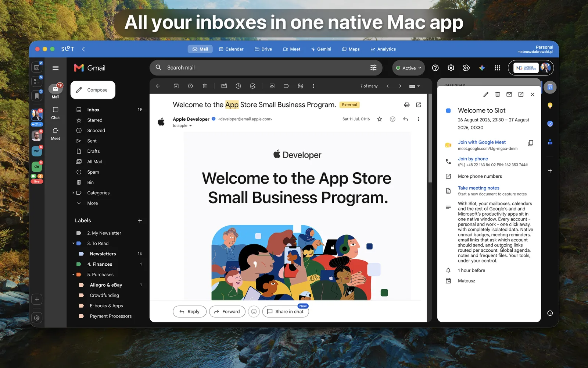This screenshot has width=588, height=368.
Task: Open the Inbox folder
Action: [108, 110]
